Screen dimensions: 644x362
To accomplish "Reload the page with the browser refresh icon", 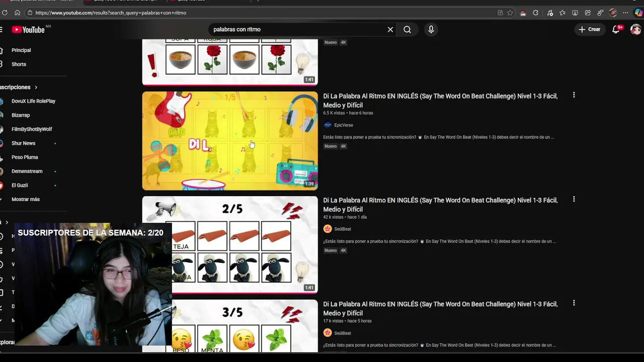I will 5,13.
